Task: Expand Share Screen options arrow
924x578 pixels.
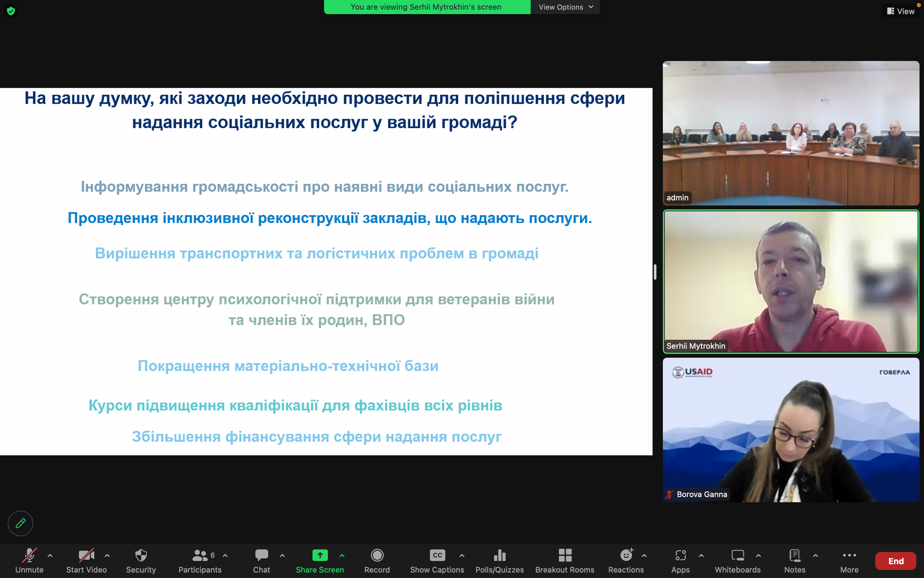Action: pos(342,556)
